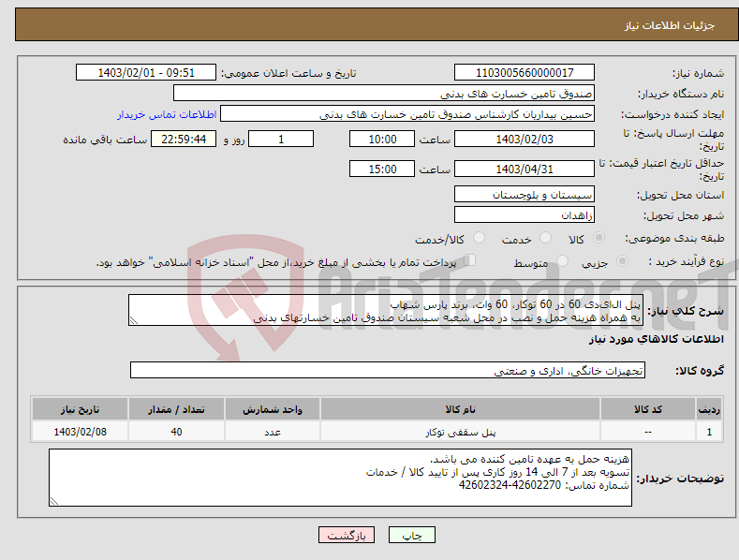The image size is (739, 560).
Task: Click the resize handle of description textarea
Action: point(134,320)
